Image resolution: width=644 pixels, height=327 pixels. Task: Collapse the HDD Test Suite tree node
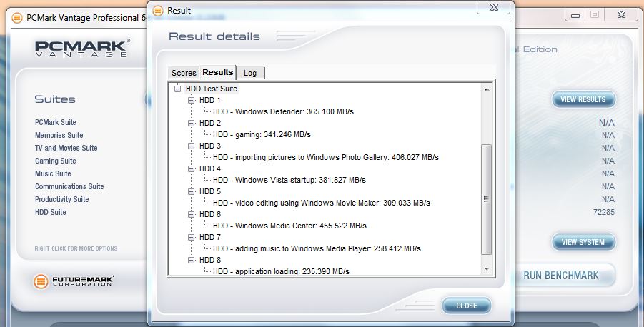coord(178,89)
